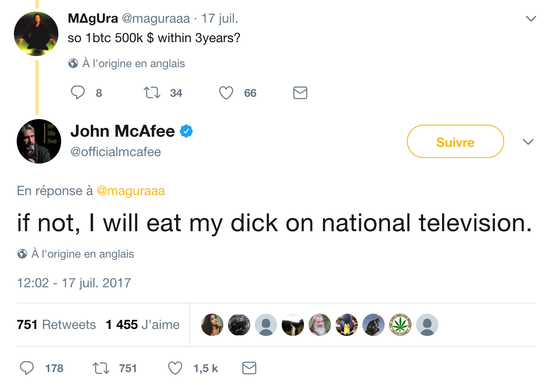557x392 pixels.
Task: Like MAgUra's tweet with 66 likes
Action: click(x=226, y=93)
